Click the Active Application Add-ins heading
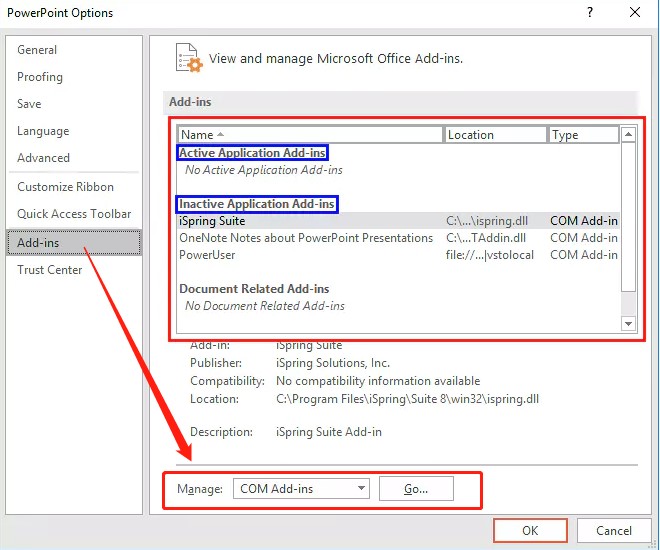This screenshot has width=660, height=550. click(x=253, y=153)
